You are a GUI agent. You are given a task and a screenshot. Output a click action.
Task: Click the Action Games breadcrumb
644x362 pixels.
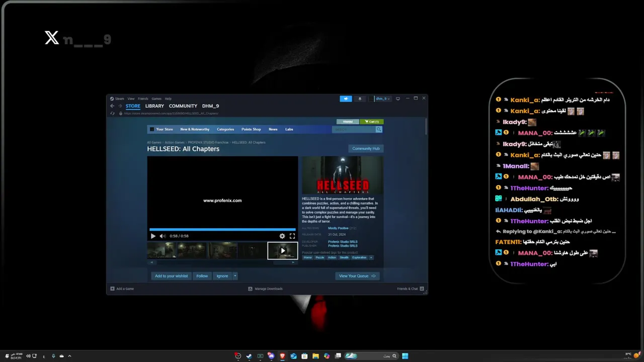point(175,142)
